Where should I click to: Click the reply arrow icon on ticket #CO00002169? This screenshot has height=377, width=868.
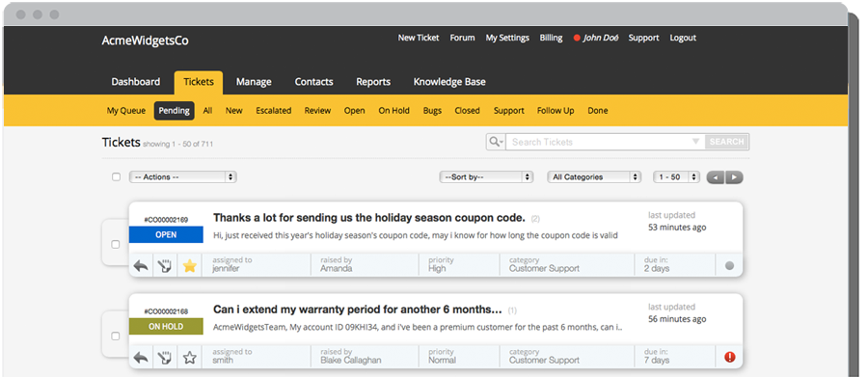point(141,266)
